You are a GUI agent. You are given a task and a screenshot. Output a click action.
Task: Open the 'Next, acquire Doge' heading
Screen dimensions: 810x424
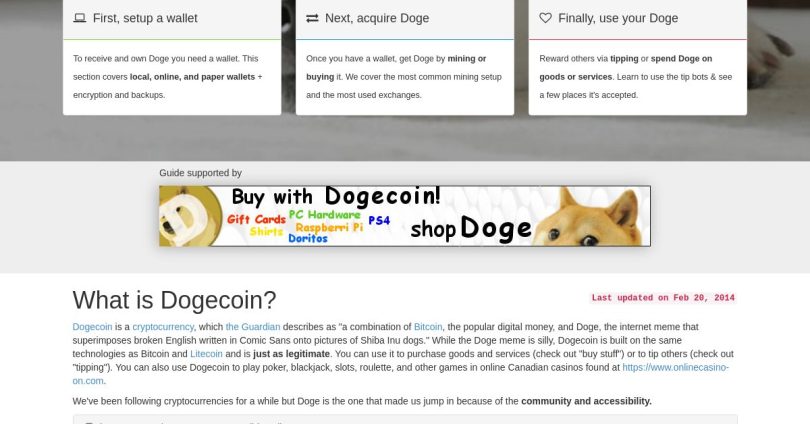(x=377, y=18)
